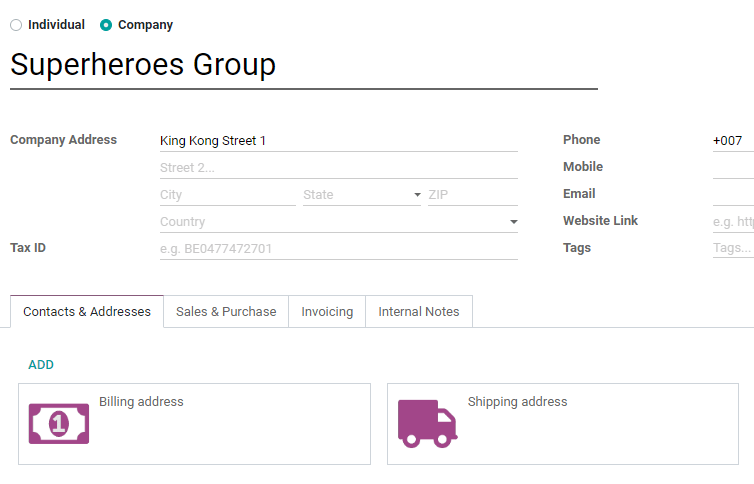Select the Company radio button
The image size is (754, 484).
point(106,25)
